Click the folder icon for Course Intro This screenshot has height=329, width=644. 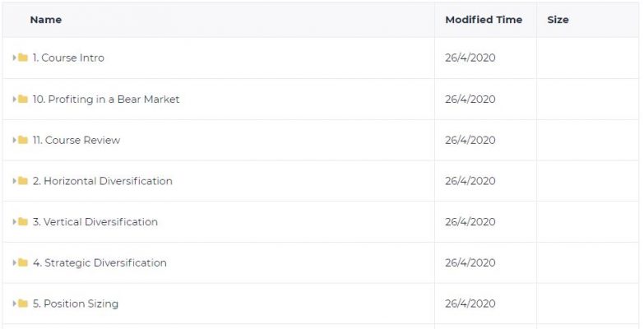(x=23, y=58)
